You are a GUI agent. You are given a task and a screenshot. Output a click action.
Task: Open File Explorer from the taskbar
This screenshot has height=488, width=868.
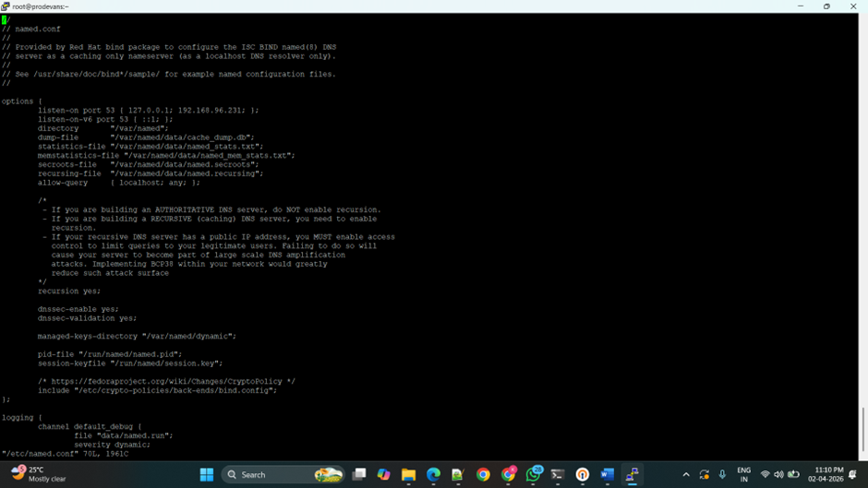tap(408, 474)
